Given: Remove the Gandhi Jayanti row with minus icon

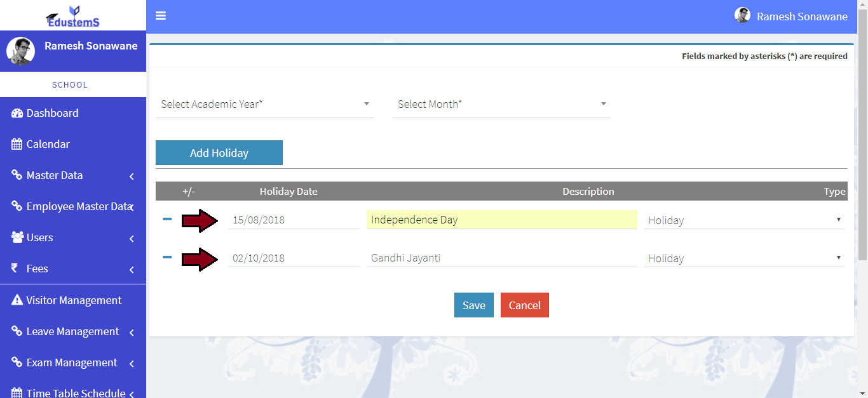Looking at the screenshot, I should [167, 257].
